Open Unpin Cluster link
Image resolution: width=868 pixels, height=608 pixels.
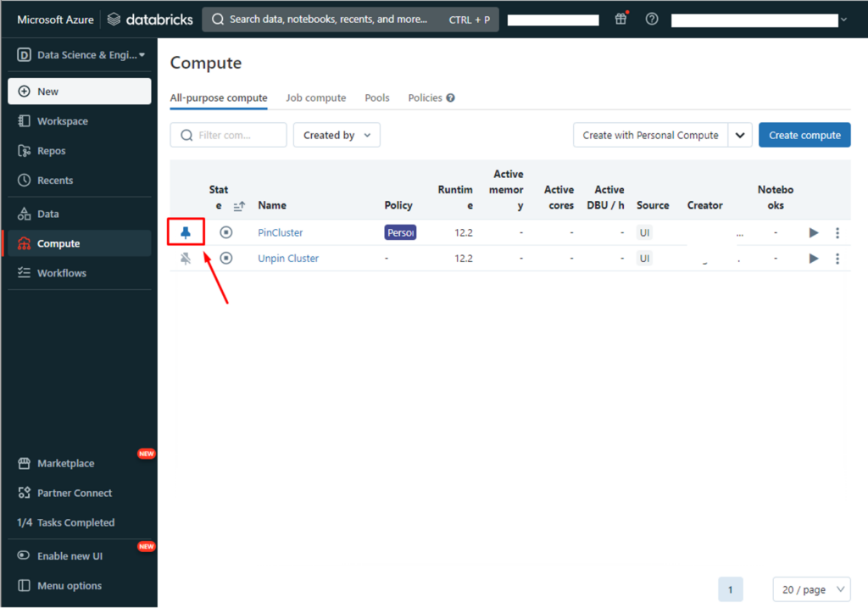coord(288,258)
